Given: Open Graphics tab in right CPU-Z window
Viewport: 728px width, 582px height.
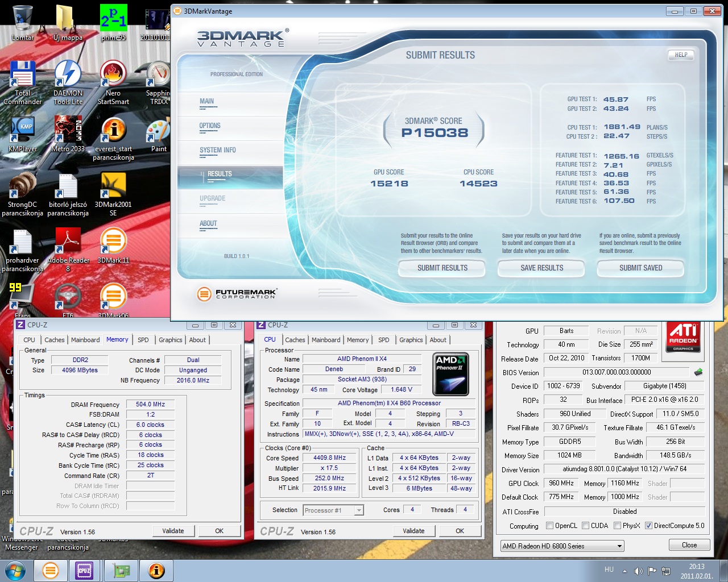Looking at the screenshot, I should [x=411, y=340].
